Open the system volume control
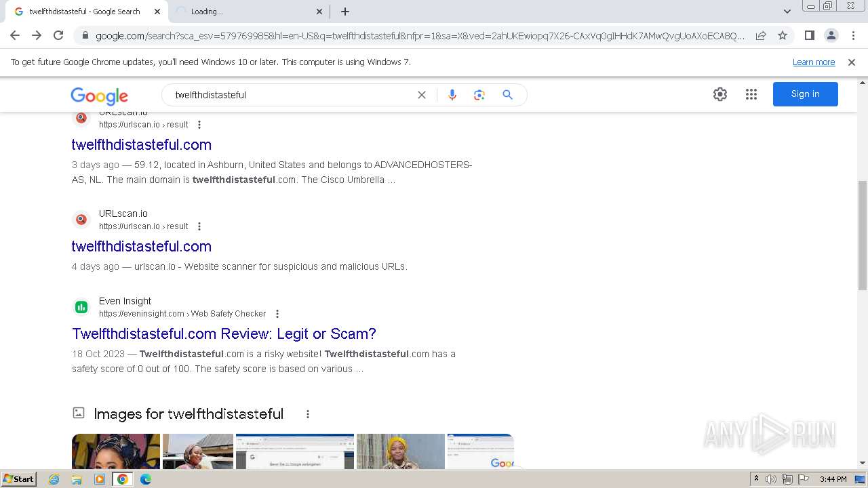The height and width of the screenshot is (488, 868). pyautogui.click(x=771, y=479)
